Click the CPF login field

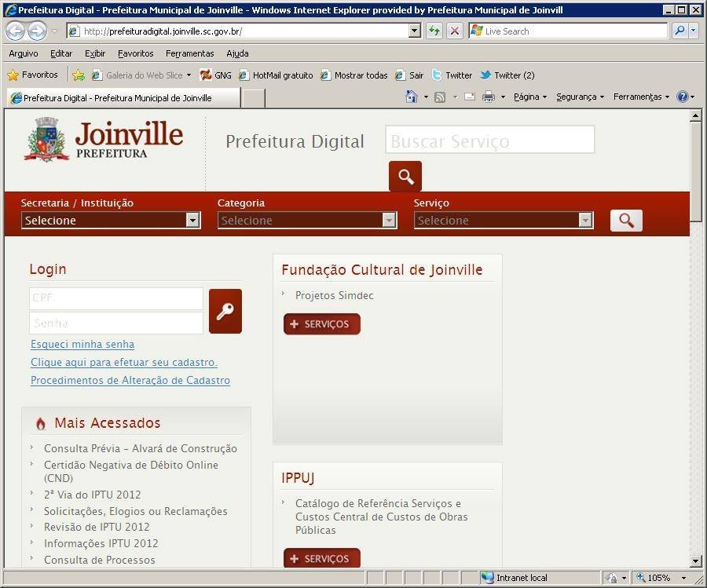tap(116, 298)
